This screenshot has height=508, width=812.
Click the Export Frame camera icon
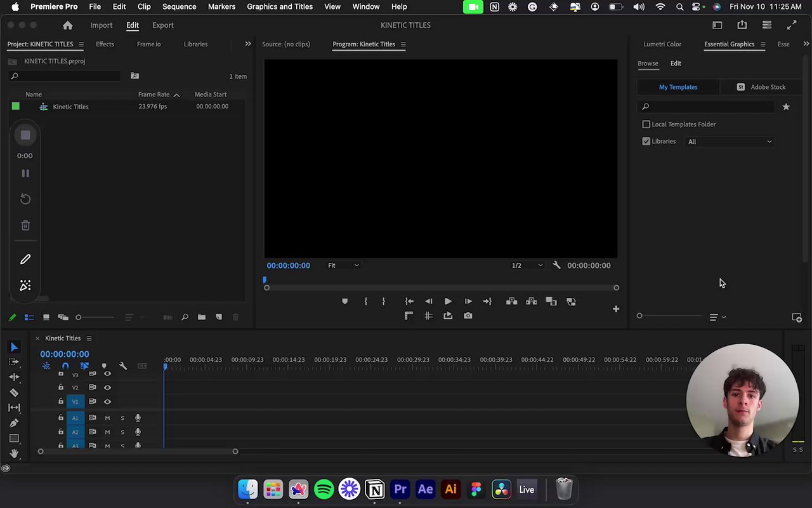click(468, 316)
